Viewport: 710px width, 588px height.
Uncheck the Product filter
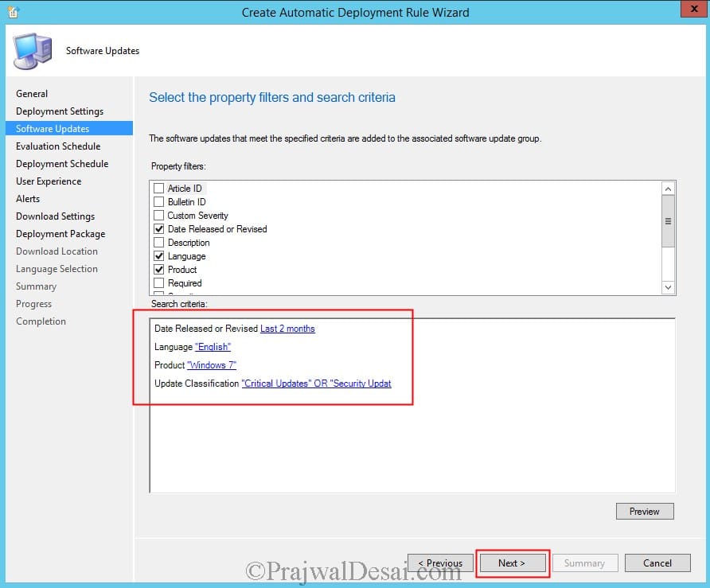coord(159,269)
